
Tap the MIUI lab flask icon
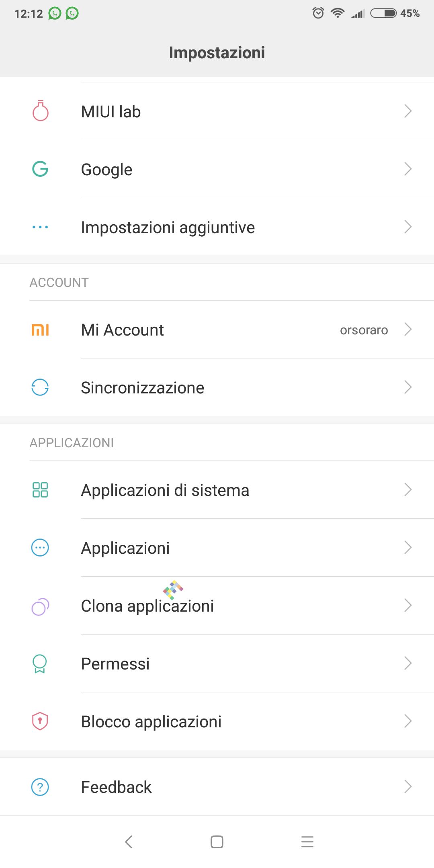[x=40, y=111]
